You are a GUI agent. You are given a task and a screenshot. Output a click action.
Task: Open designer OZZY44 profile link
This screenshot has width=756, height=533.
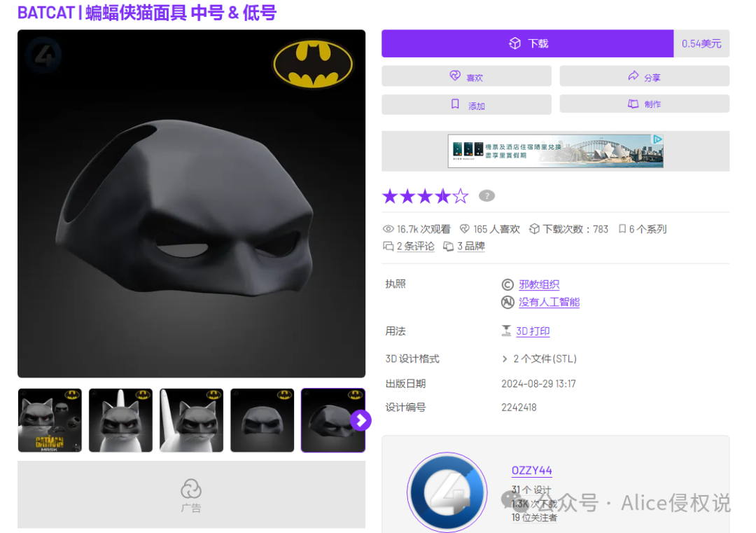pos(531,470)
